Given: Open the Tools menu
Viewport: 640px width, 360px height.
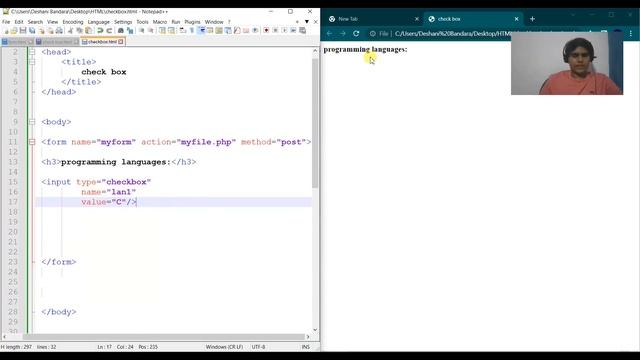Looking at the screenshot, I should (142, 22).
